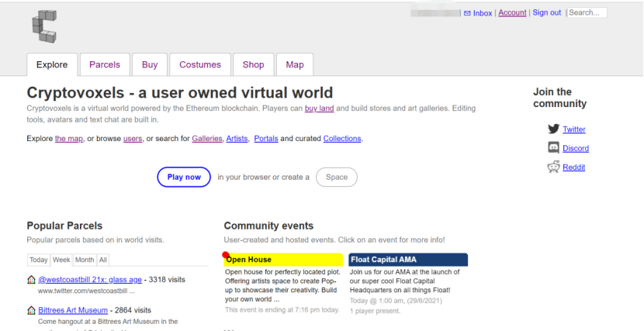Image resolution: width=644 pixels, height=331 pixels.
Task: Click the Community events heading
Action: [268, 226]
